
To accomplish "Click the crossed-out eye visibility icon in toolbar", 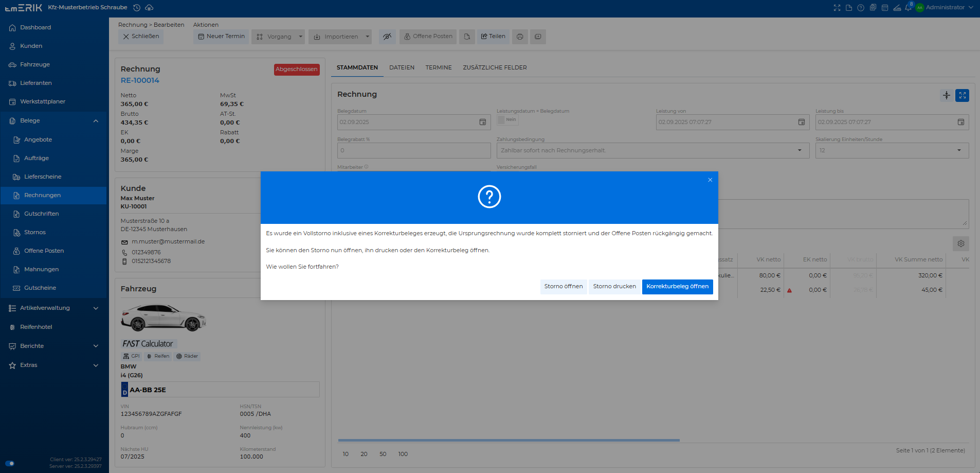I will click(x=387, y=37).
